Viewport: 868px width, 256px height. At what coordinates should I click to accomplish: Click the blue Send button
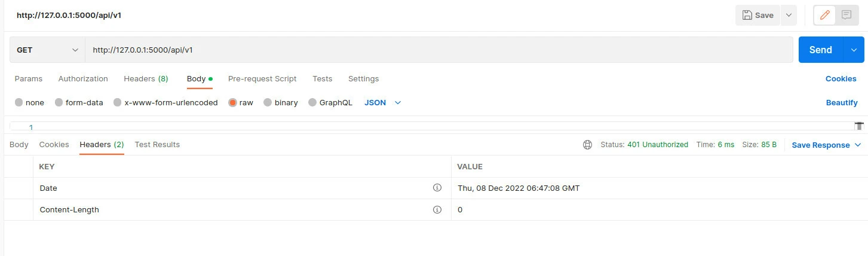pyautogui.click(x=820, y=50)
